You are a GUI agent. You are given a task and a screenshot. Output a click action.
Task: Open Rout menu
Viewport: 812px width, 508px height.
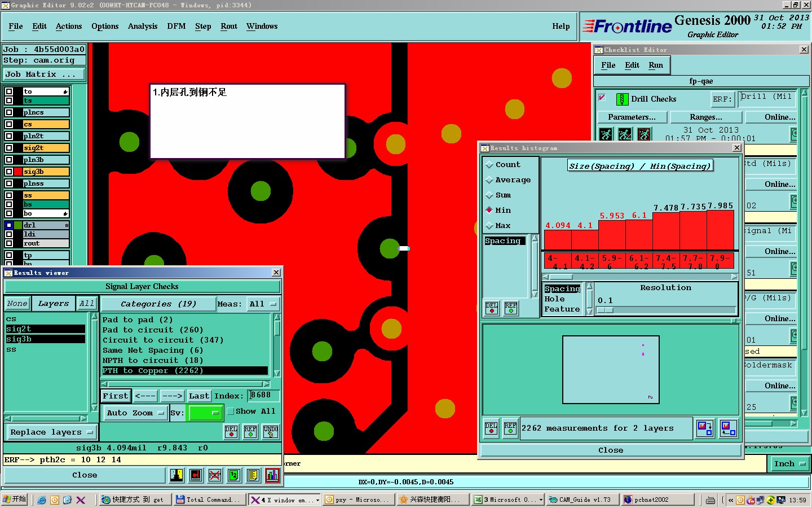pos(229,27)
